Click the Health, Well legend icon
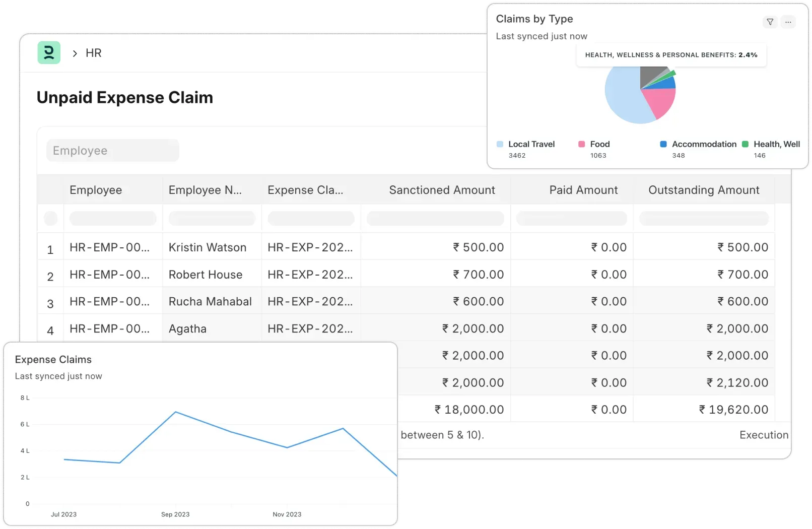 pyautogui.click(x=744, y=144)
